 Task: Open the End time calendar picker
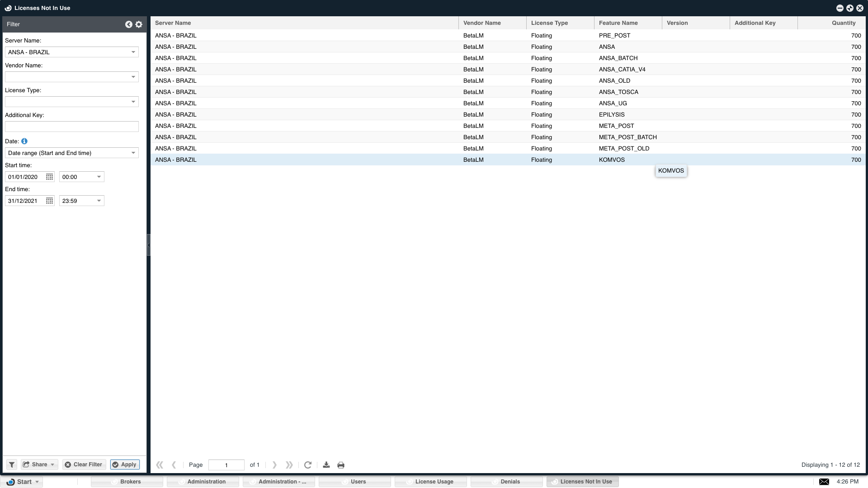50,201
